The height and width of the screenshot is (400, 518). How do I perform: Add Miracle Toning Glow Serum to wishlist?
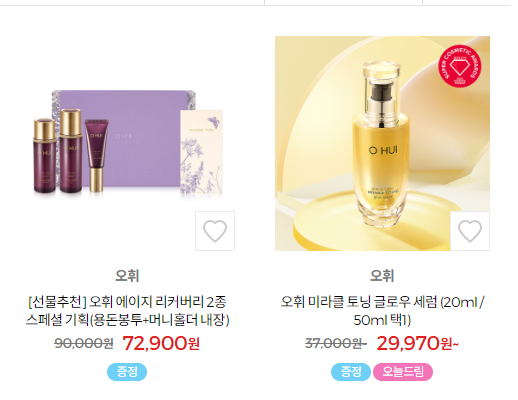[x=470, y=231]
